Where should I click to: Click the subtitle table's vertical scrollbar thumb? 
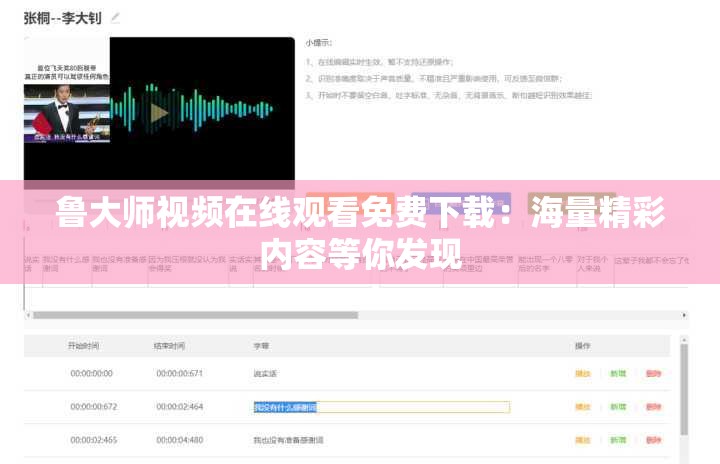pyautogui.click(x=684, y=390)
